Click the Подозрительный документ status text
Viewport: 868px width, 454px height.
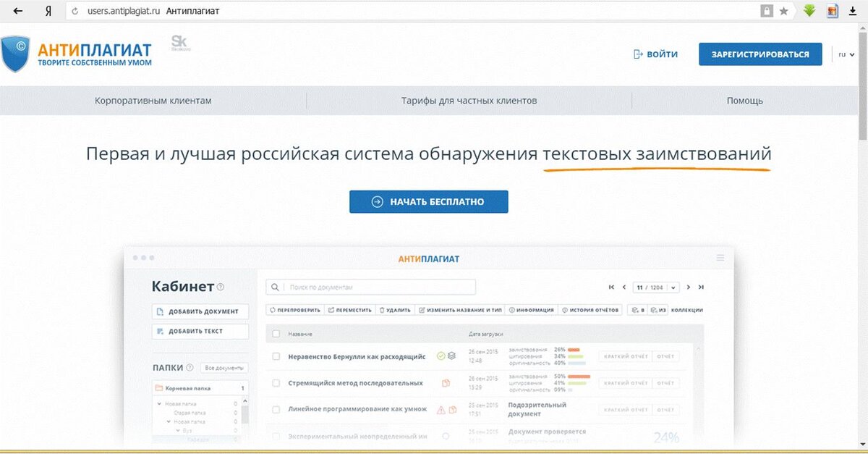pyautogui.click(x=537, y=409)
